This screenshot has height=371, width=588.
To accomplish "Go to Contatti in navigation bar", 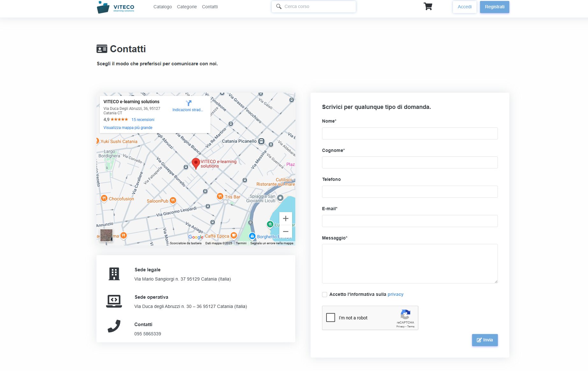I will 210,7.
